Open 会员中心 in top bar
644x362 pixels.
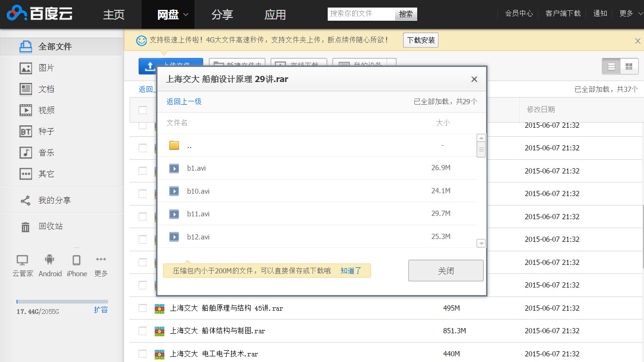(519, 14)
